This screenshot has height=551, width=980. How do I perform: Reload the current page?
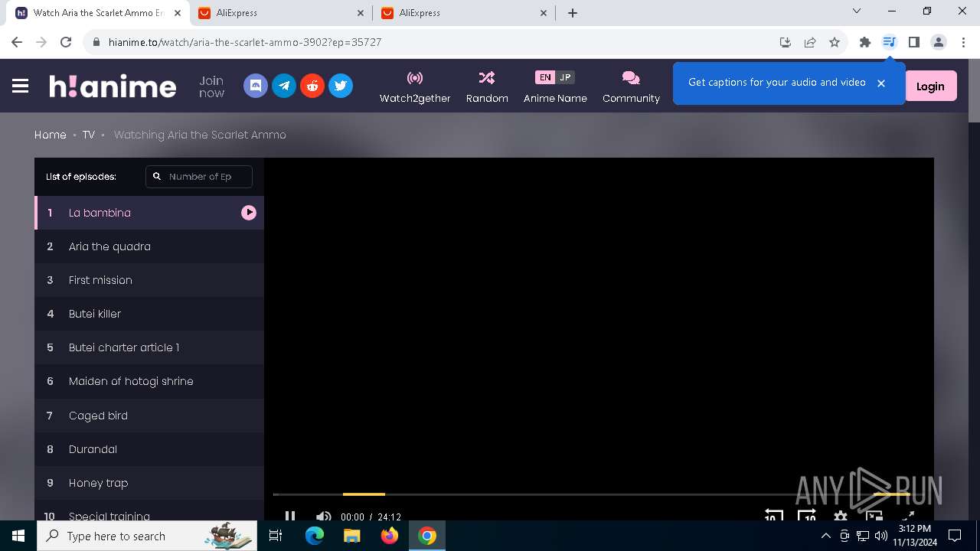coord(66,42)
